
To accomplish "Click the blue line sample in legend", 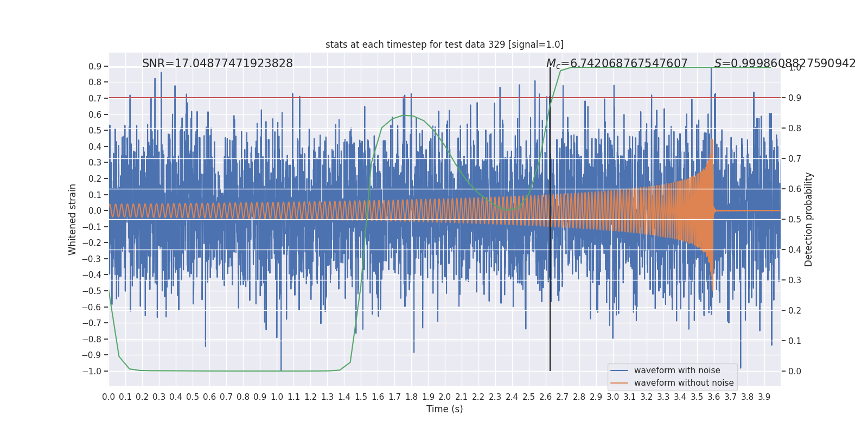I will [x=619, y=371].
